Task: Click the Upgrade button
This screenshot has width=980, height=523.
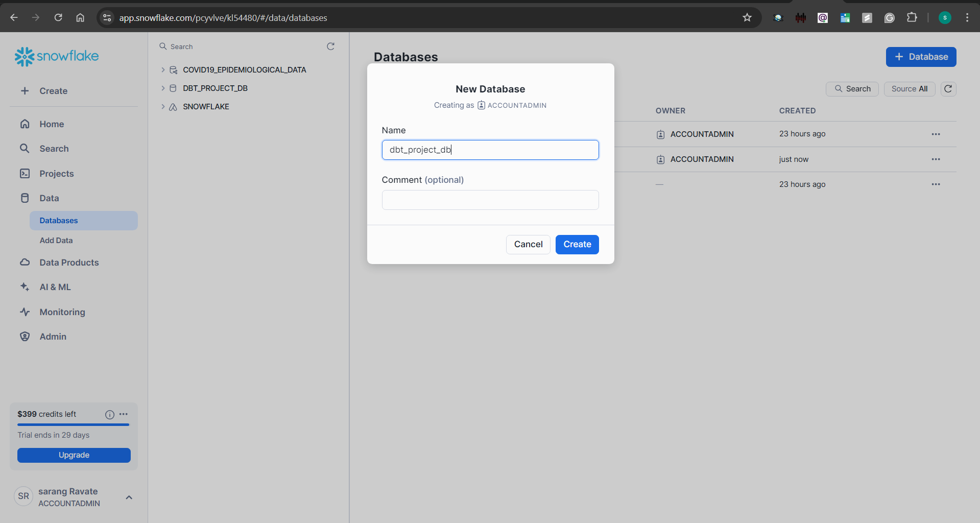Action: coord(74,455)
